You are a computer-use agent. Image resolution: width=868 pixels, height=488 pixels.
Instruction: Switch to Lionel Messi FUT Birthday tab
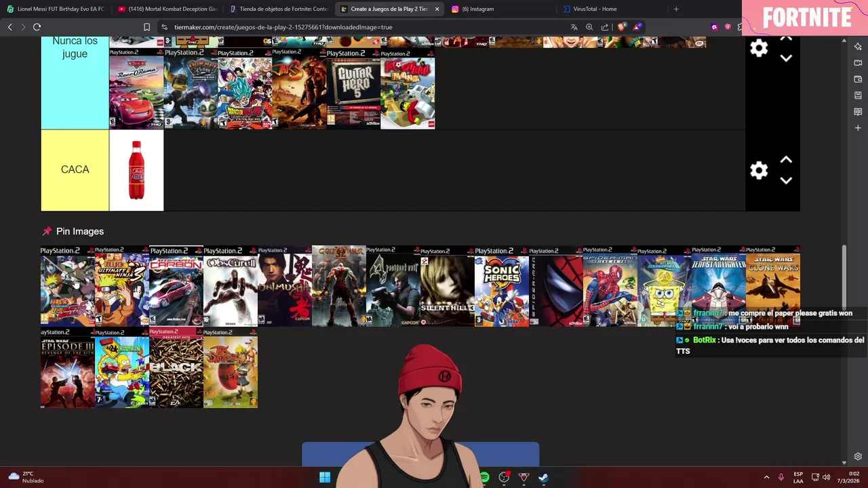click(56, 9)
